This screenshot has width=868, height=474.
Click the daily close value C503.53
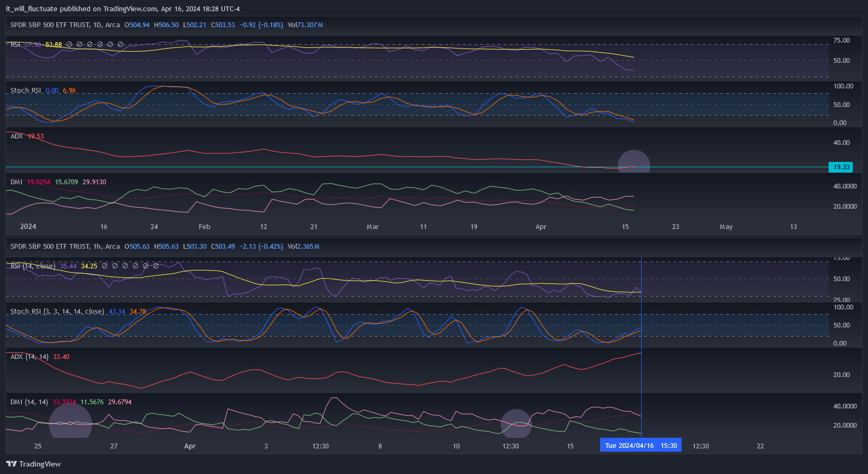pyautogui.click(x=223, y=25)
